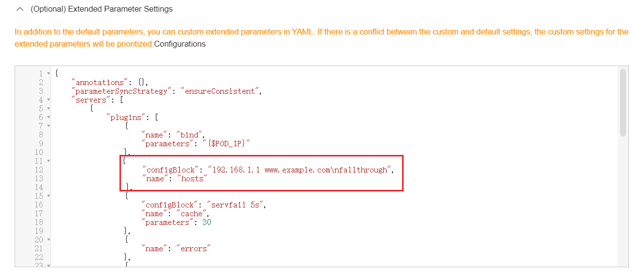Viewport: 644px width, 274px height.
Task: Fold the "plugins" array at line 6
Action: click(48, 117)
